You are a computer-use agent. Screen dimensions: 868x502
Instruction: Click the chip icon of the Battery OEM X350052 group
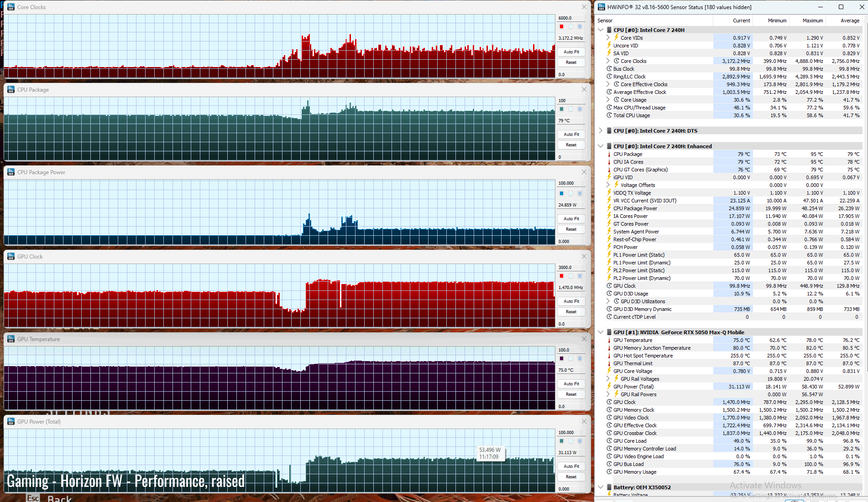[x=609, y=487]
